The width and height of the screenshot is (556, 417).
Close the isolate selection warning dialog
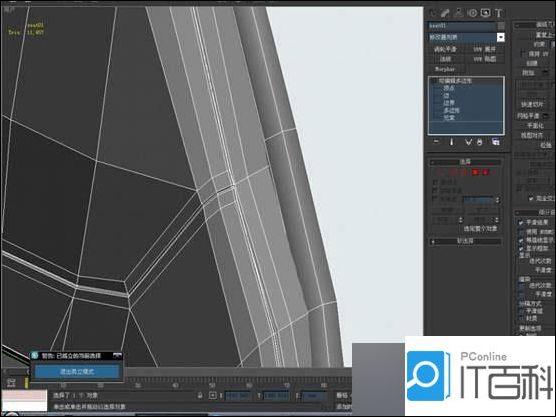point(117,356)
